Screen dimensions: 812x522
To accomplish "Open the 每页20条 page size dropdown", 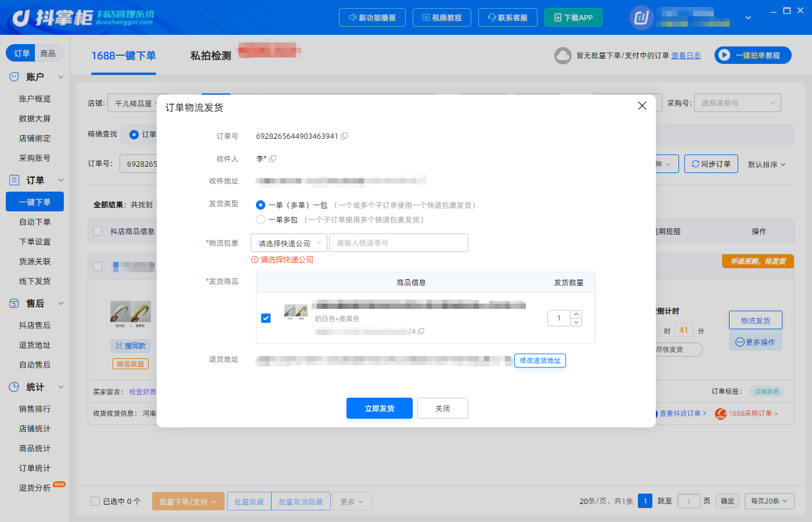I will [769, 501].
